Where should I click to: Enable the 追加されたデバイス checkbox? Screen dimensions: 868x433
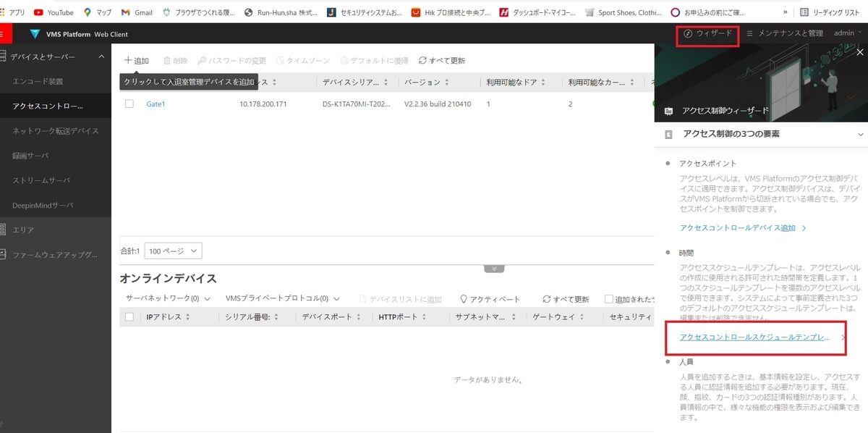608,298
